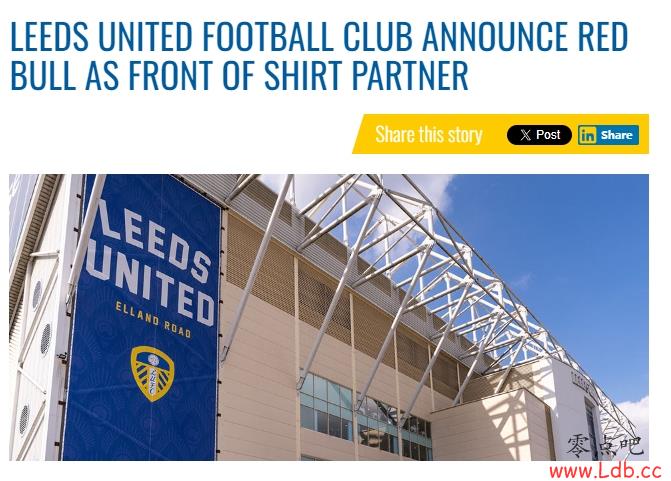Click the Leeds United crest on banner
The image size is (671, 481).
tap(152, 373)
